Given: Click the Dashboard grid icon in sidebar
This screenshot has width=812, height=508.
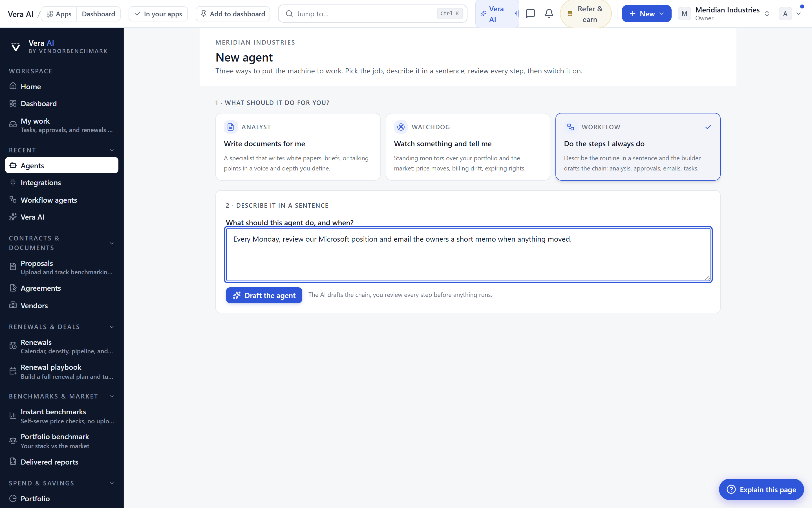Looking at the screenshot, I should pyautogui.click(x=13, y=103).
